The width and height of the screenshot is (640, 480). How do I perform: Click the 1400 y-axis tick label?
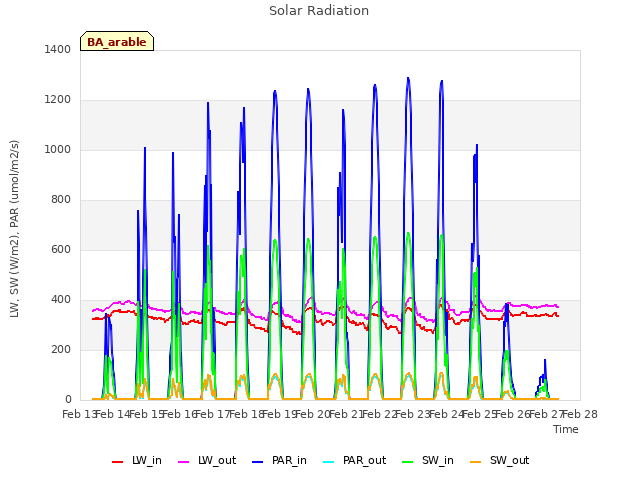58,49
